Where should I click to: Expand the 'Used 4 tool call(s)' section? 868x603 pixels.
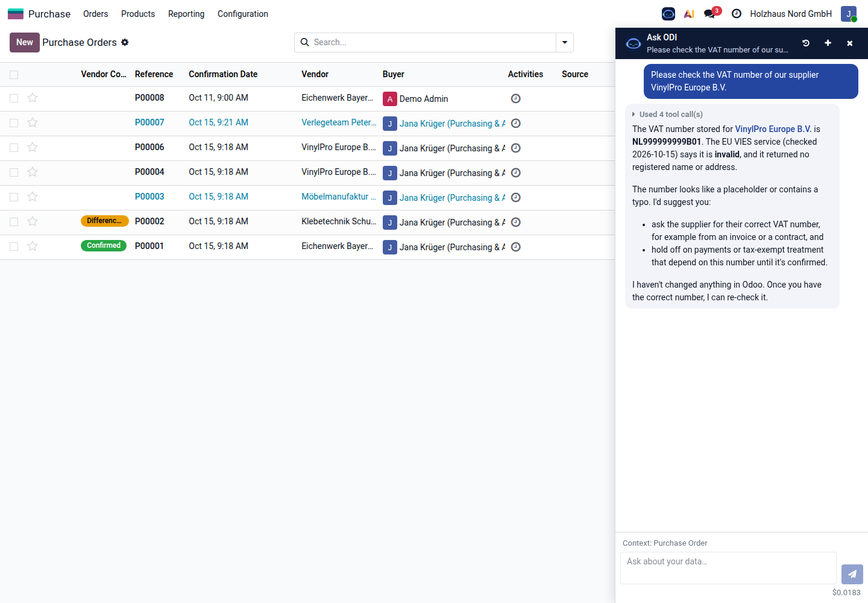tap(668, 114)
